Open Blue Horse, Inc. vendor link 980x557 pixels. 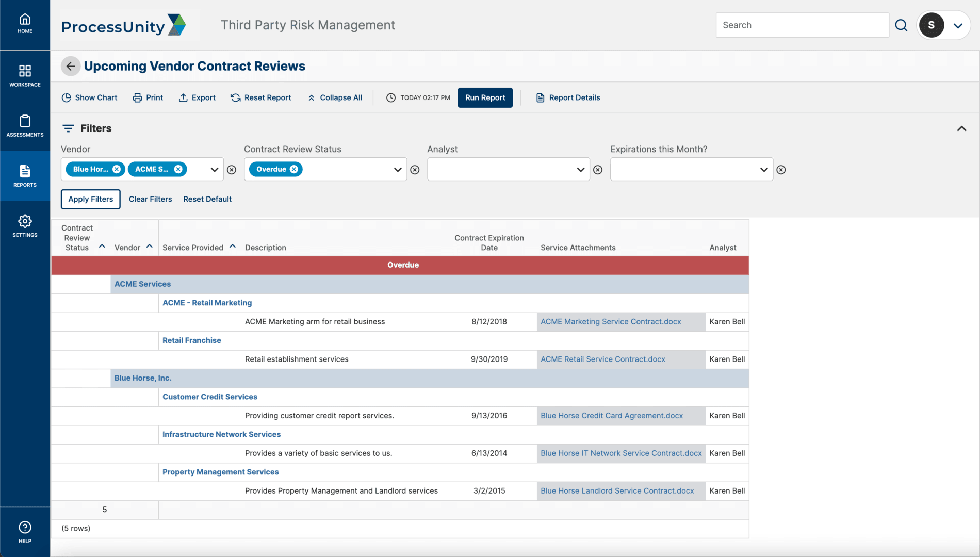[x=143, y=378]
